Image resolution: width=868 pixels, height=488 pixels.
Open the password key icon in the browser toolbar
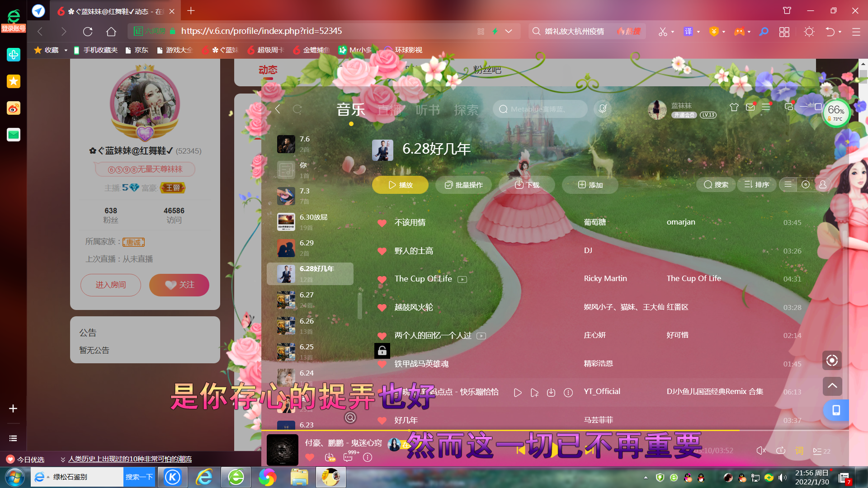tap(764, 32)
